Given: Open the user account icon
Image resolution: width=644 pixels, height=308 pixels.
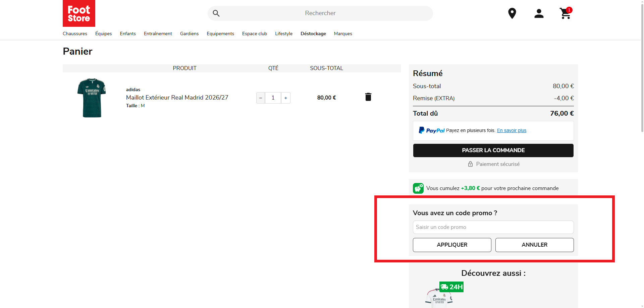Looking at the screenshot, I should (x=539, y=13).
